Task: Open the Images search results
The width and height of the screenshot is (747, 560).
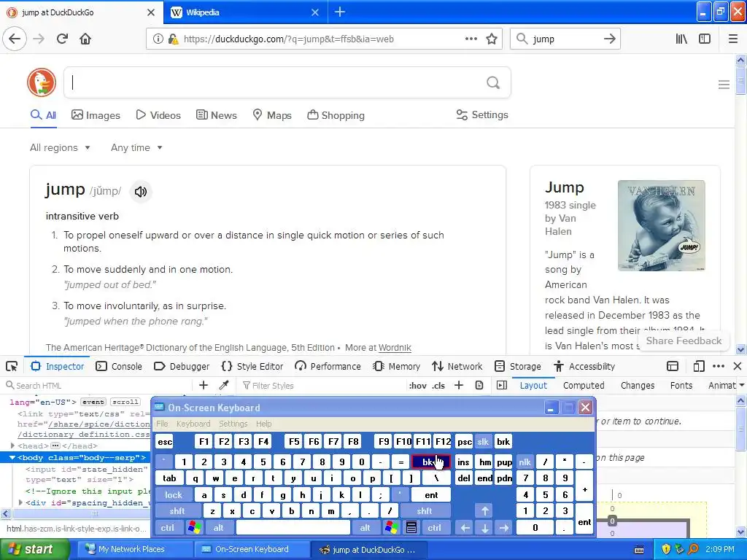Action: pos(96,115)
